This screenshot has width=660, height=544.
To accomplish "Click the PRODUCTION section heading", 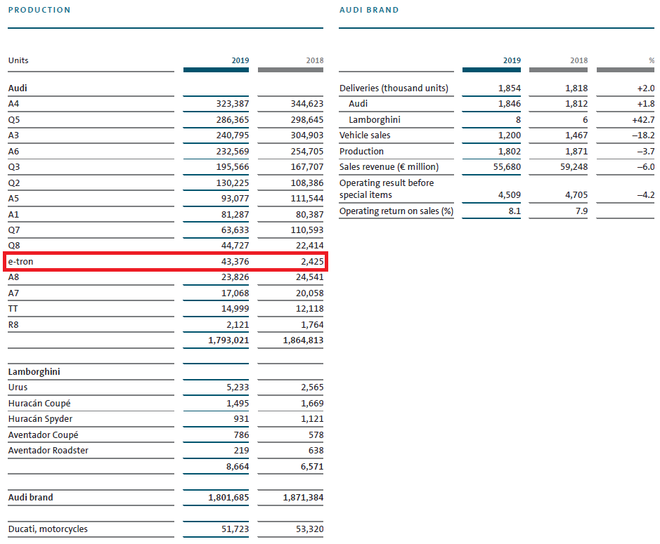I will pyautogui.click(x=39, y=10).
